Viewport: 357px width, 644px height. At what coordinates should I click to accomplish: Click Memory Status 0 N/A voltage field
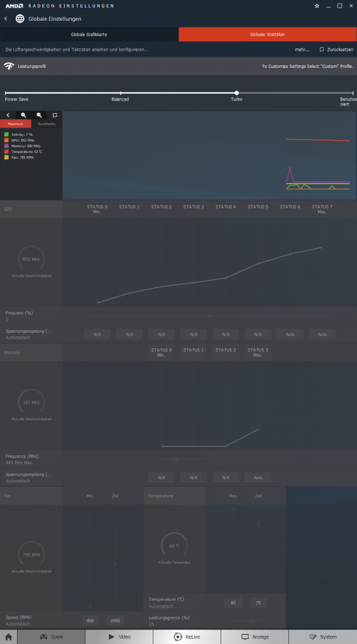pos(162,478)
